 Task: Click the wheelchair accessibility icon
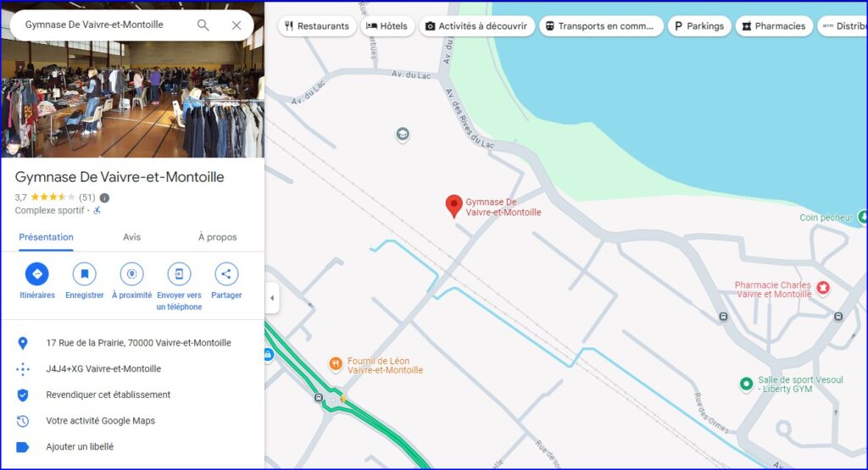(x=97, y=210)
